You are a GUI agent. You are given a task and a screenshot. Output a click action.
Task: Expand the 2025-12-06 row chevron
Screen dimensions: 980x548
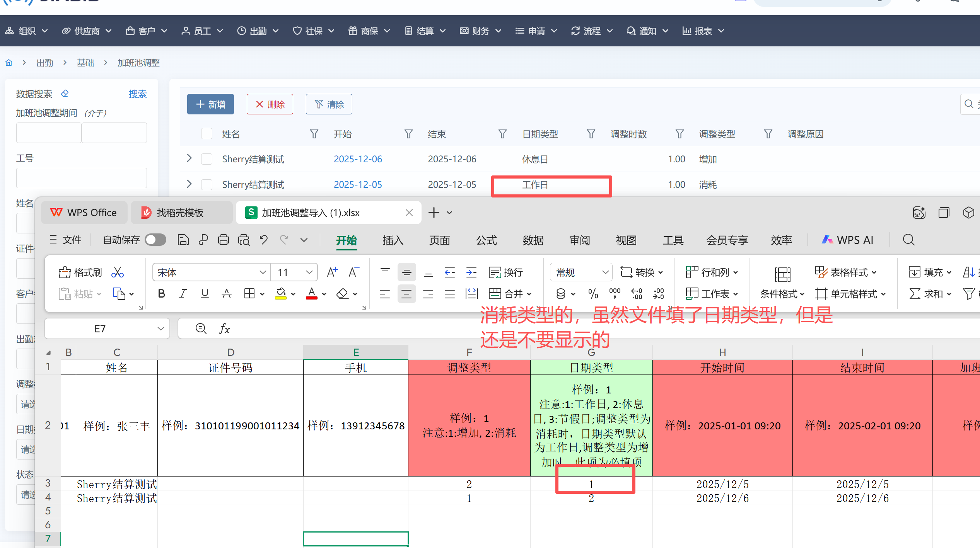pyautogui.click(x=189, y=158)
